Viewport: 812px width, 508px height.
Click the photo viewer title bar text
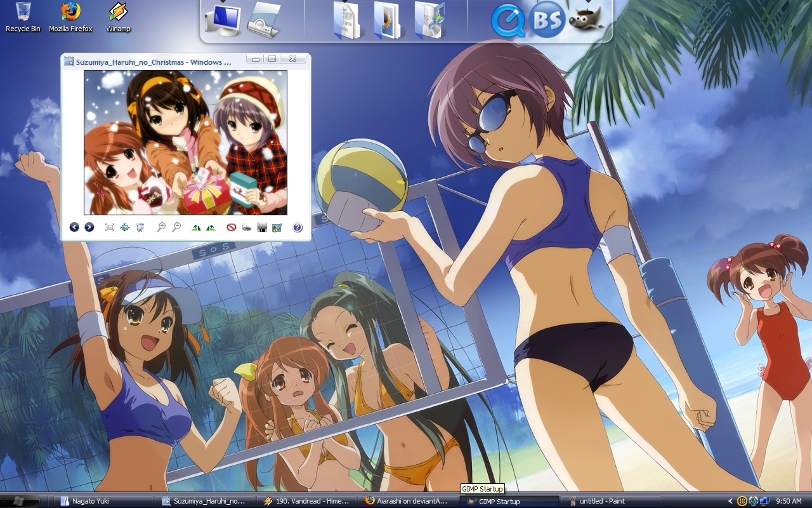coord(154,62)
